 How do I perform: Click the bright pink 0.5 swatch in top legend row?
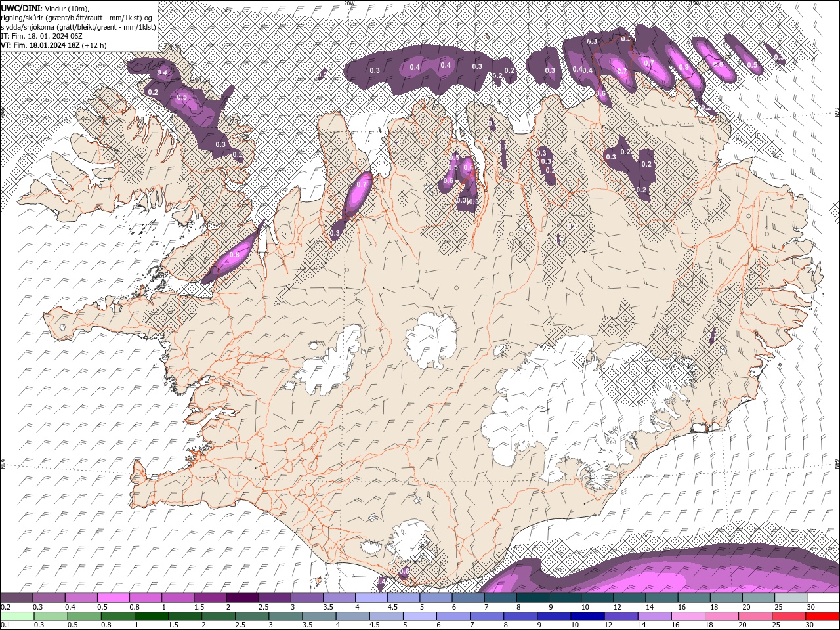(x=113, y=598)
